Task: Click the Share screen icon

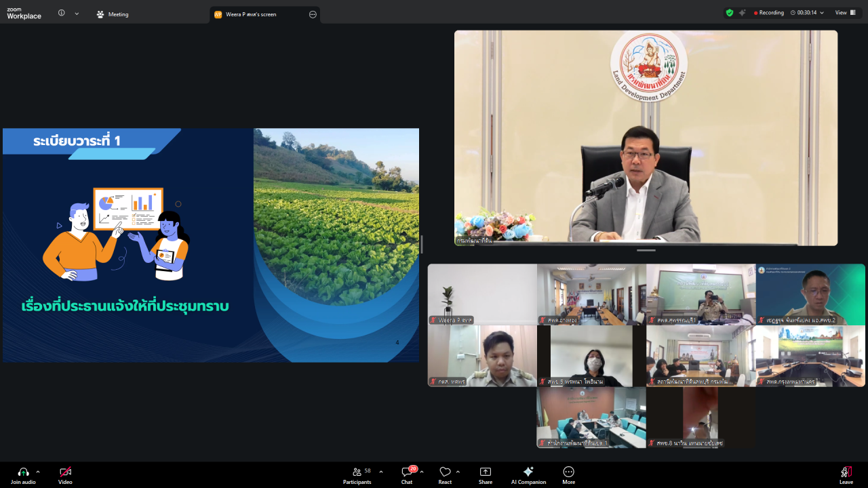Action: 486,472
